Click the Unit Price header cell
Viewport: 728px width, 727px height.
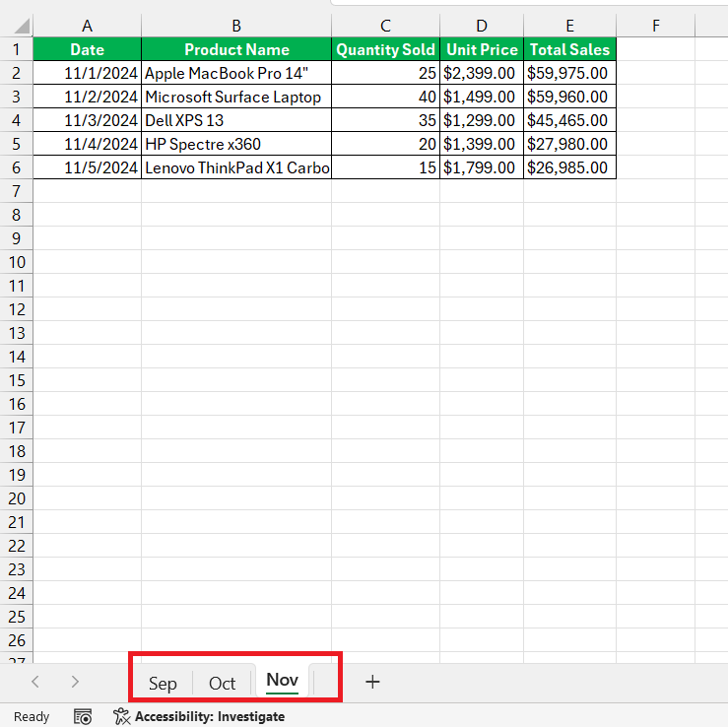pos(482,49)
